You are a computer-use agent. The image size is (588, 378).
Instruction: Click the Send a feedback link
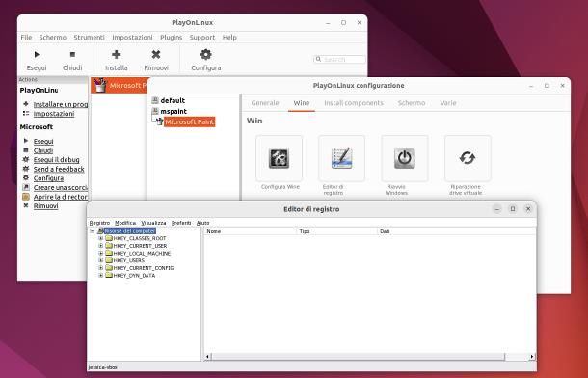59,169
